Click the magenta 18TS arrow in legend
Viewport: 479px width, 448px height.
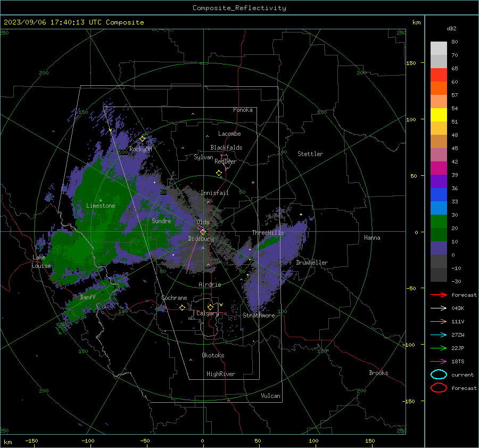[x=439, y=362]
